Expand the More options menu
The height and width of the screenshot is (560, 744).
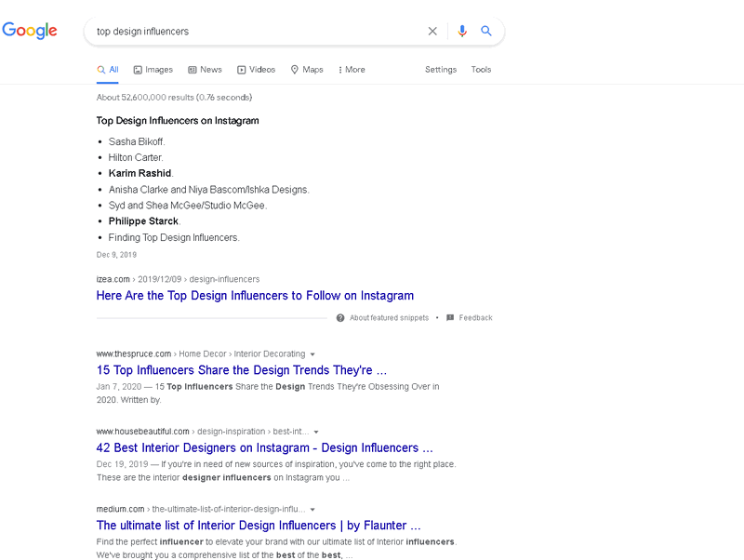[x=352, y=70]
